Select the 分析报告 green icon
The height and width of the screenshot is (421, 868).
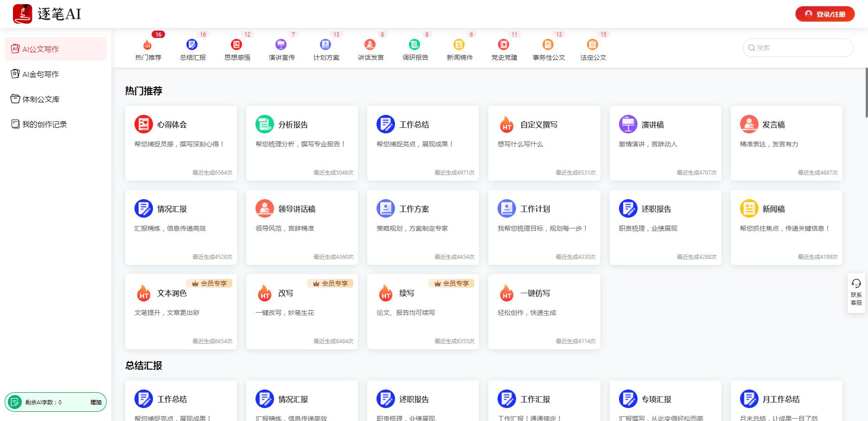point(264,124)
